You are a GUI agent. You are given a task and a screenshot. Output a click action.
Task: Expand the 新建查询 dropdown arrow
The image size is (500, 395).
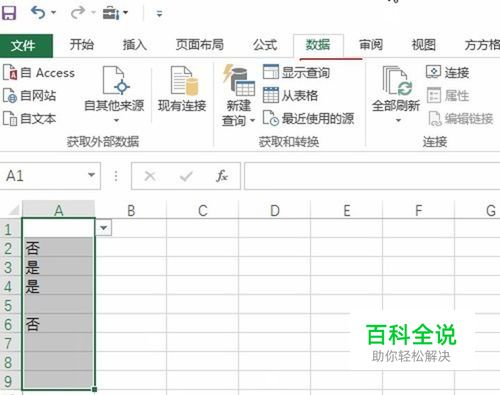click(252, 120)
